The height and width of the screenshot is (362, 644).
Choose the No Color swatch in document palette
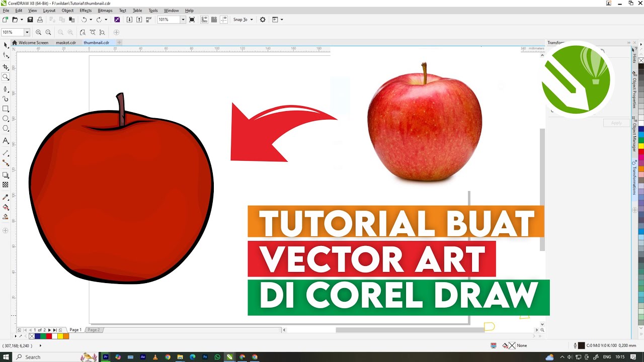coord(32,336)
